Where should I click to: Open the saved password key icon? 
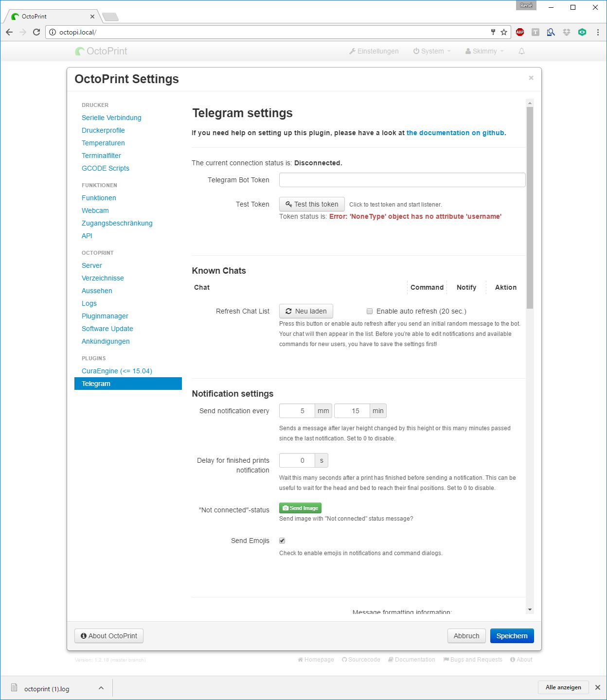tap(493, 32)
